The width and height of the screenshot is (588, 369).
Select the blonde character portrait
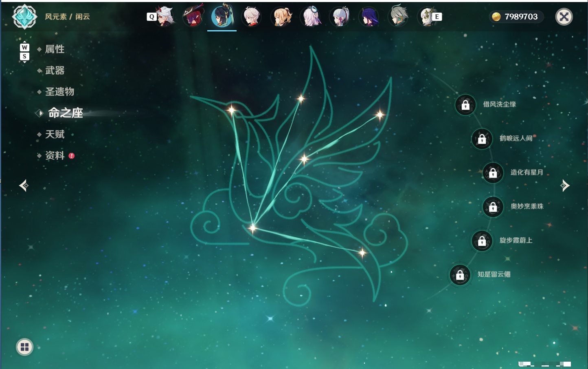pos(281,17)
